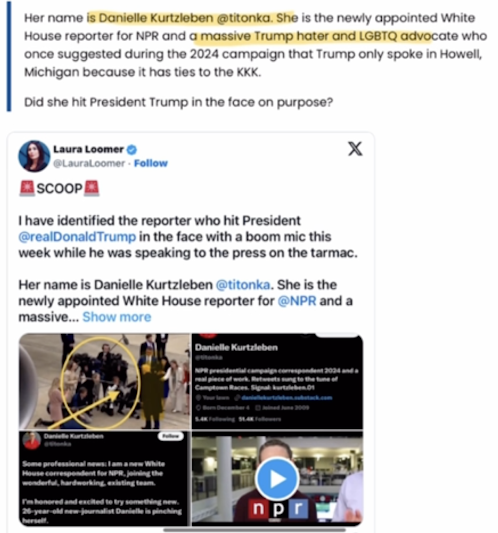Open tarmac photo with yellow circle
The image size is (498, 533).
(x=105, y=381)
